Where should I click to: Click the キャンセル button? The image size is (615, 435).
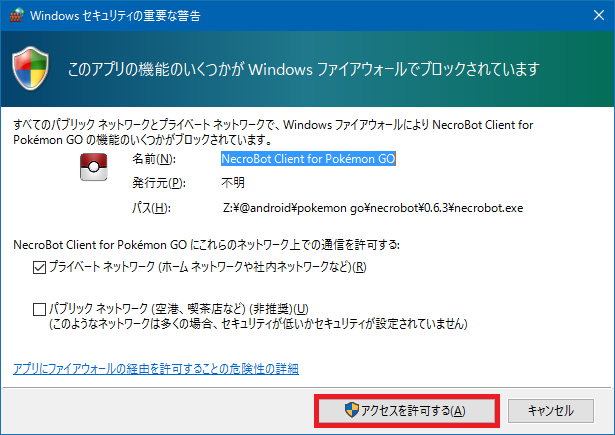[551, 411]
